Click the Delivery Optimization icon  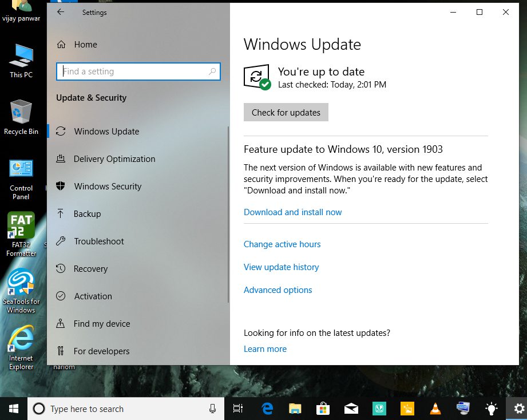pyautogui.click(x=61, y=159)
